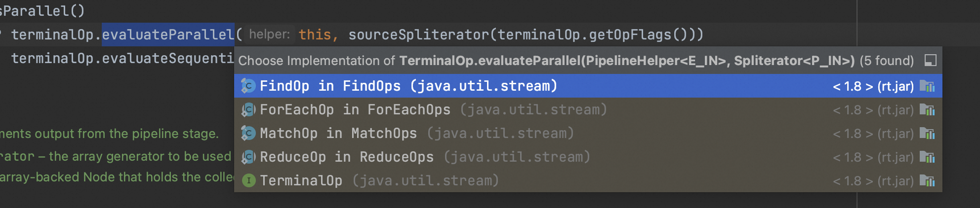Choose TerminalOp (java.util.stream) interface entry
This screenshot has width=980, height=208.
[379, 181]
